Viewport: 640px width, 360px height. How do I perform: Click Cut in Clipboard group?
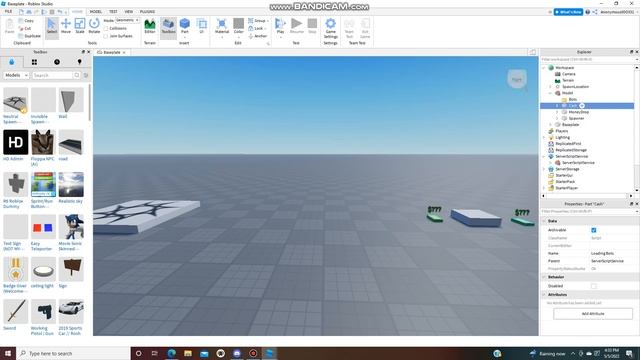point(25,28)
